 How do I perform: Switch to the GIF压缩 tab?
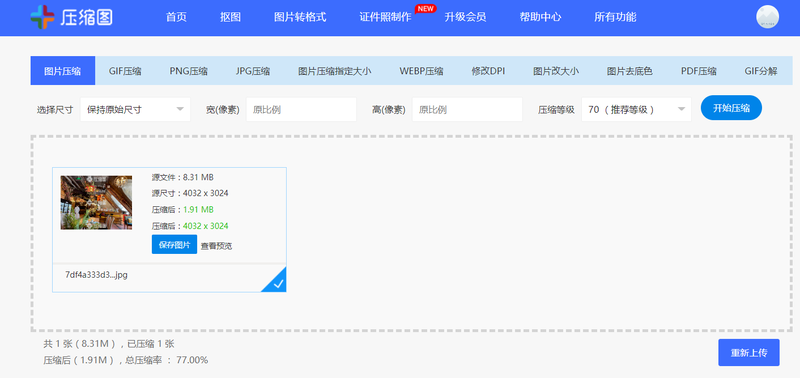125,71
